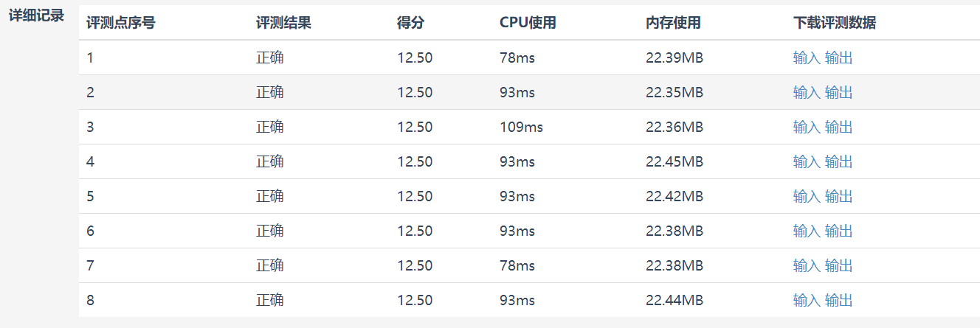
Task: Click the CPU使用 column header
Action: click(528, 23)
